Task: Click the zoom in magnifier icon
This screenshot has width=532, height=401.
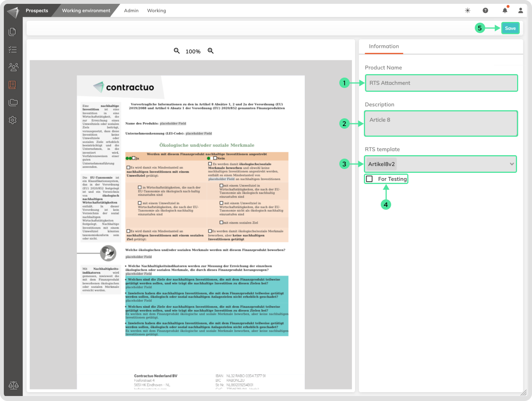Action: point(210,51)
